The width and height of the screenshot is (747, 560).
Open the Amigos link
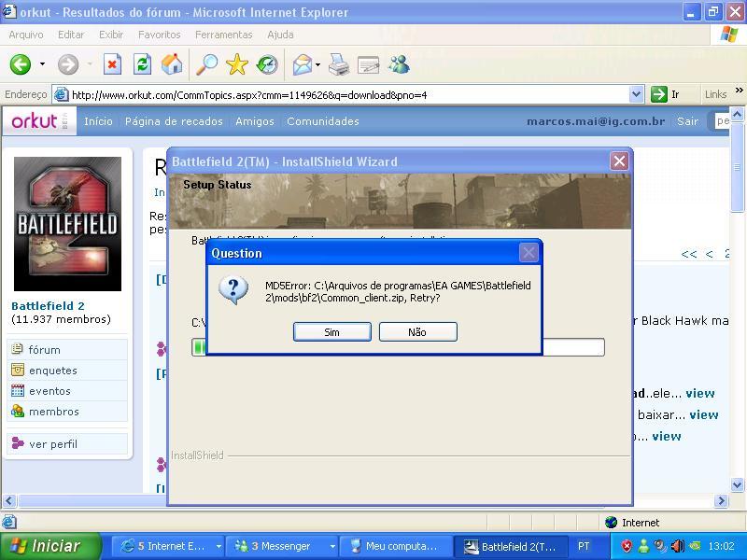click(255, 121)
